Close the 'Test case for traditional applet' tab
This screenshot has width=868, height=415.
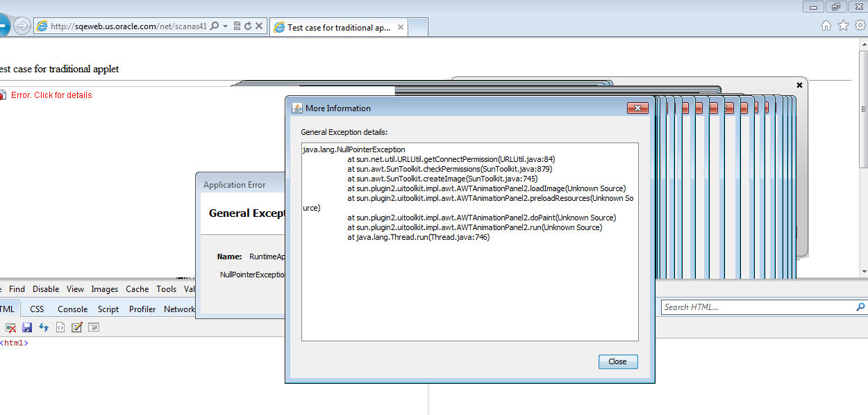tap(399, 28)
